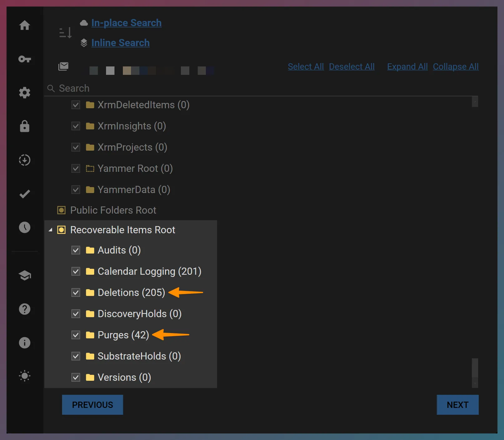Toggle brightness with the sun icon

click(25, 376)
